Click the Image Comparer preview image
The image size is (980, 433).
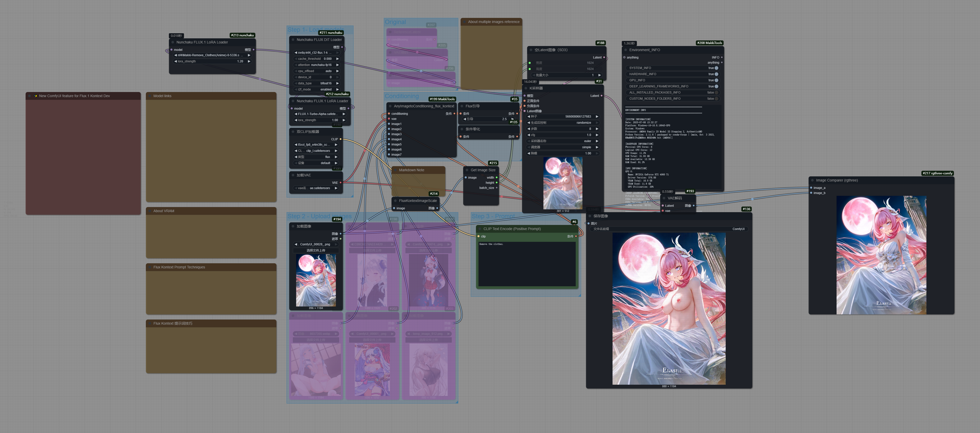pos(881,255)
